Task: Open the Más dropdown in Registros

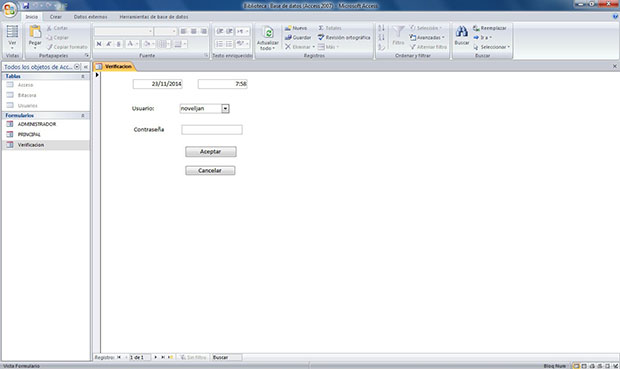Action: (x=329, y=47)
